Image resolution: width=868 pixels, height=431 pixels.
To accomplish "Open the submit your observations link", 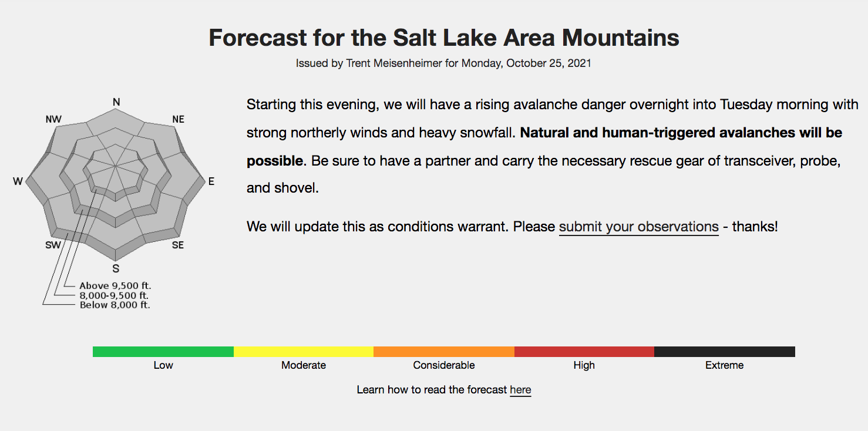I will pyautogui.click(x=638, y=227).
